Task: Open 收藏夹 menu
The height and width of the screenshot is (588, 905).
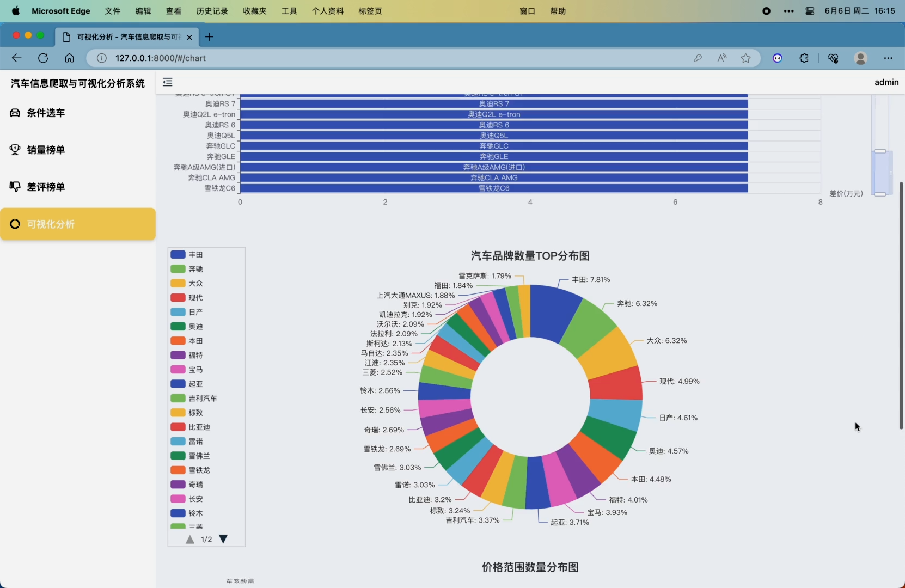Action: tap(255, 11)
